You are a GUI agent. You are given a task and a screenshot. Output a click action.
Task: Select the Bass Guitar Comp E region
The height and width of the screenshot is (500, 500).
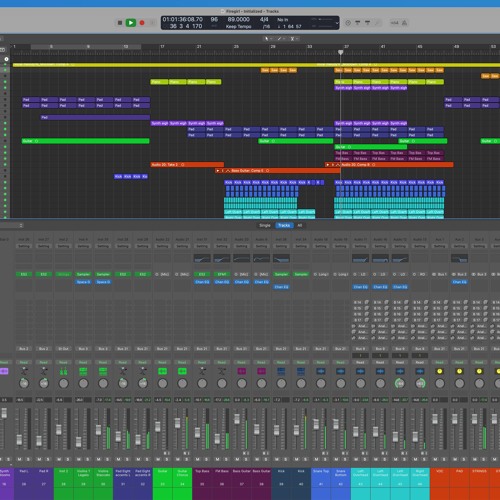click(278, 171)
